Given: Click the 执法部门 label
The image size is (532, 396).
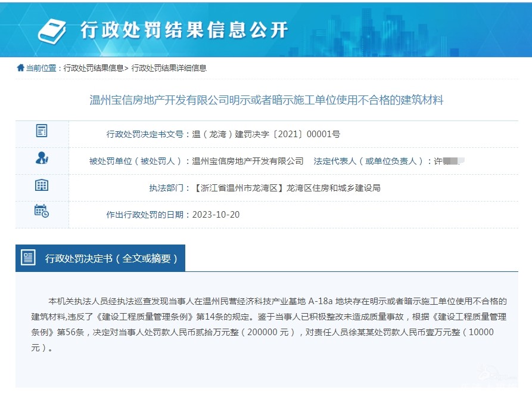Looking at the screenshot, I should [166, 188].
